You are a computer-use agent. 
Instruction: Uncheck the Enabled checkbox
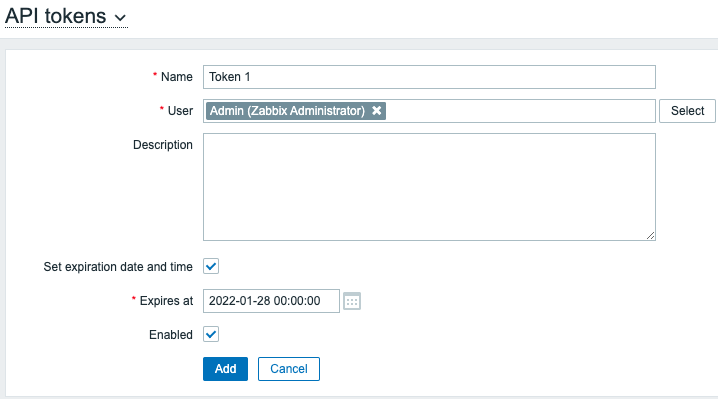coord(211,334)
